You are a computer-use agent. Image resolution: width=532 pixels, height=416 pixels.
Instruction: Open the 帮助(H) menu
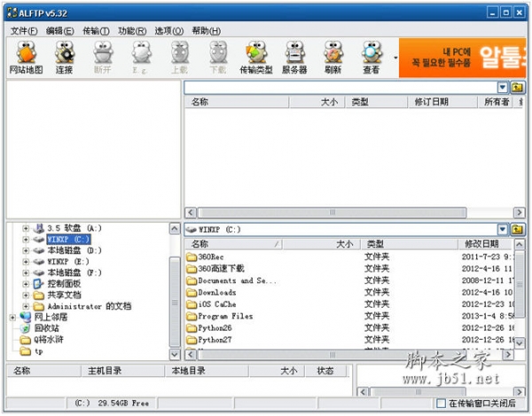point(206,31)
